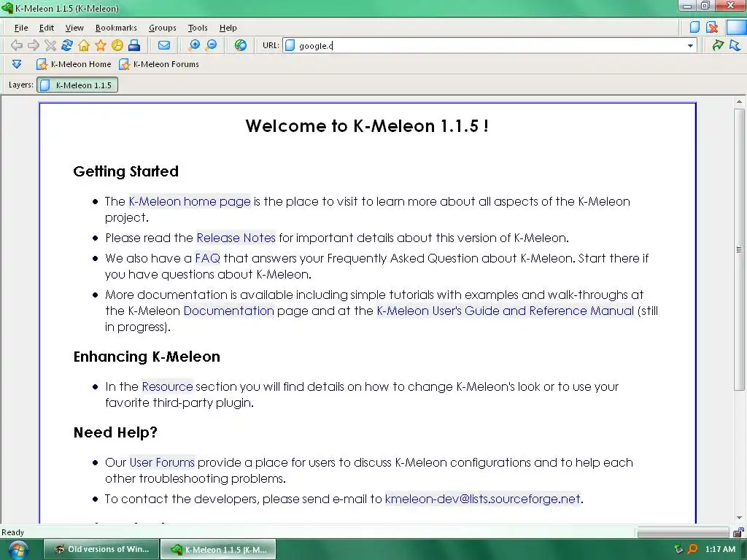
Task: Open the File menu
Action: pyautogui.click(x=21, y=28)
